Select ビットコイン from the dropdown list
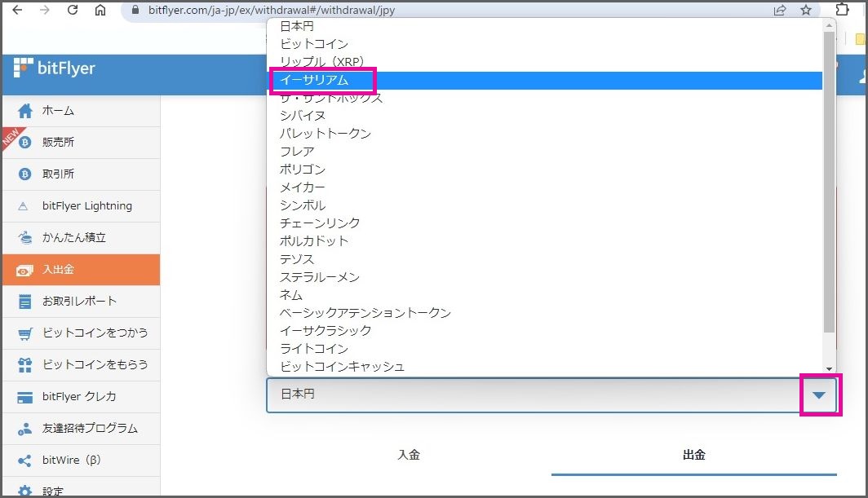This screenshot has width=868, height=498. tap(545, 44)
